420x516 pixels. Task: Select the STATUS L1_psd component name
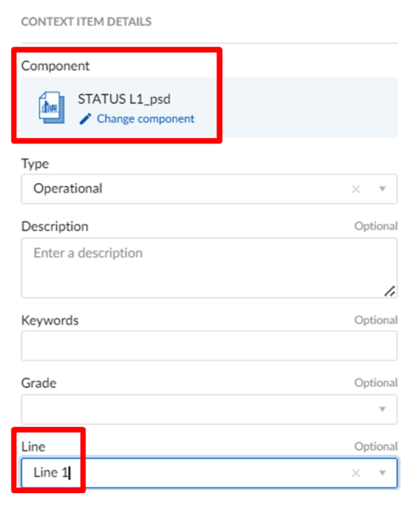tap(124, 99)
